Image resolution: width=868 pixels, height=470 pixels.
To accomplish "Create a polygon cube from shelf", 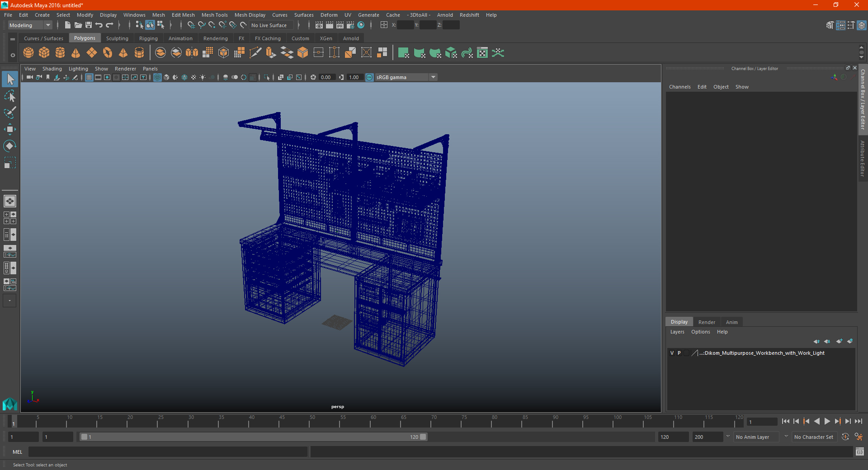I will click(44, 53).
